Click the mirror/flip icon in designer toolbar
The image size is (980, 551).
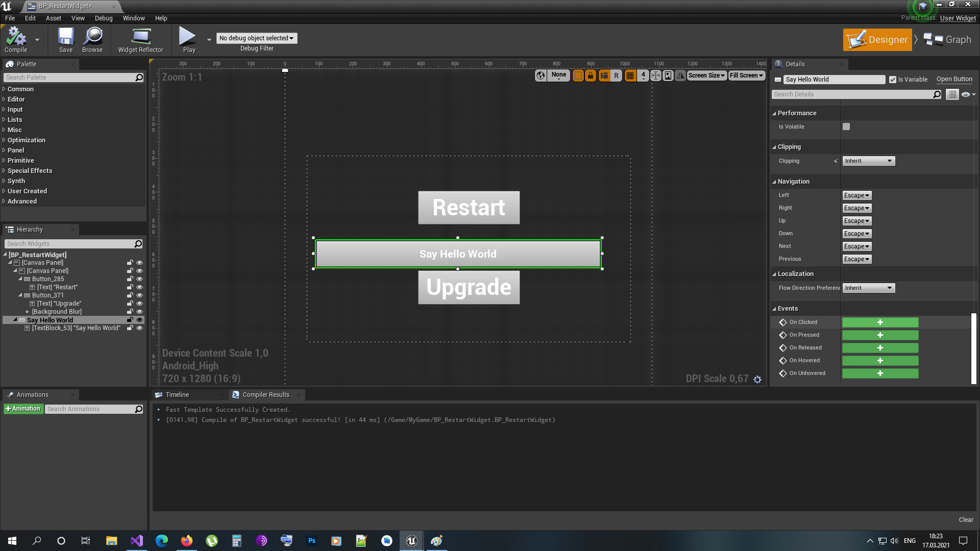pos(680,76)
